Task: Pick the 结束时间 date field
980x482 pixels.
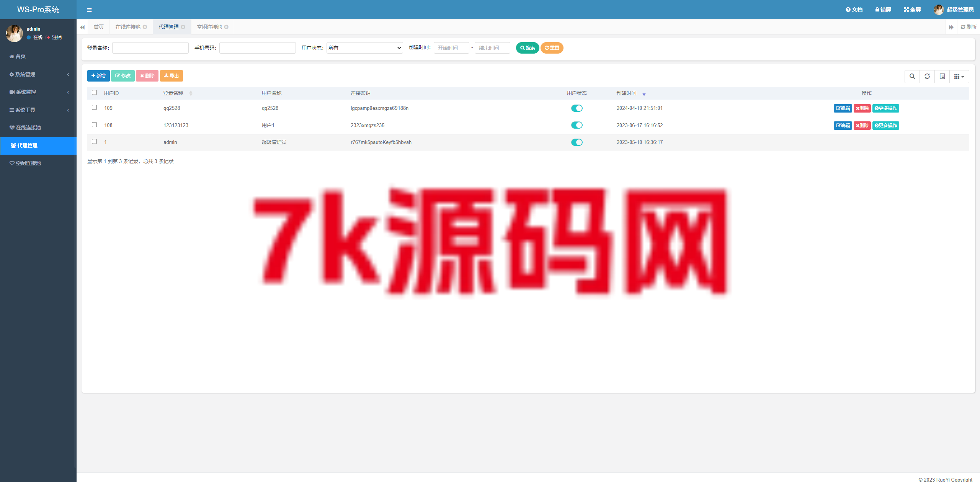Action: tap(492, 48)
